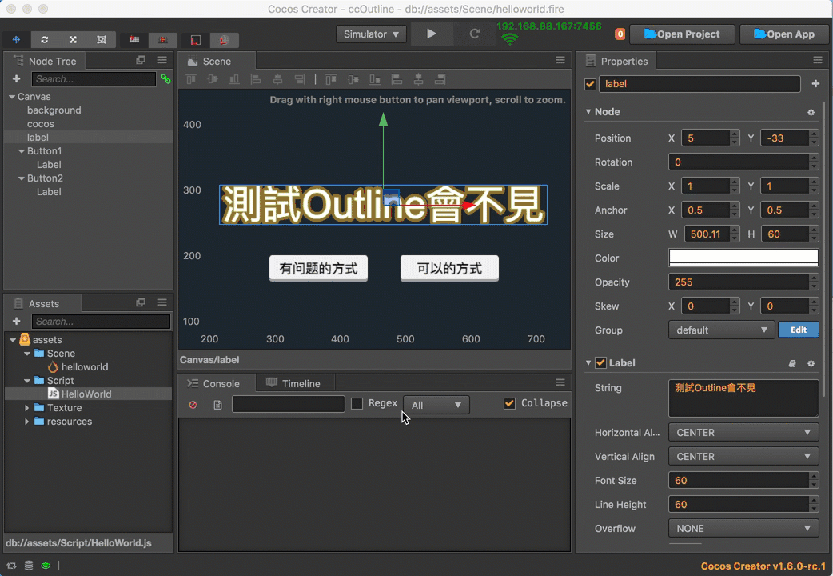Select the Move transform tool

[x=16, y=39]
